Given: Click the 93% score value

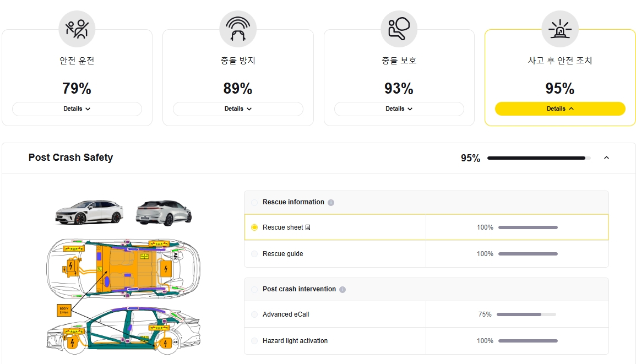Looking at the screenshot, I should [x=399, y=89].
